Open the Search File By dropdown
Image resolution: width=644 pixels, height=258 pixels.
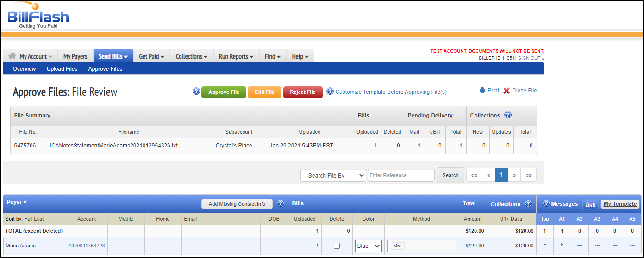pos(333,175)
